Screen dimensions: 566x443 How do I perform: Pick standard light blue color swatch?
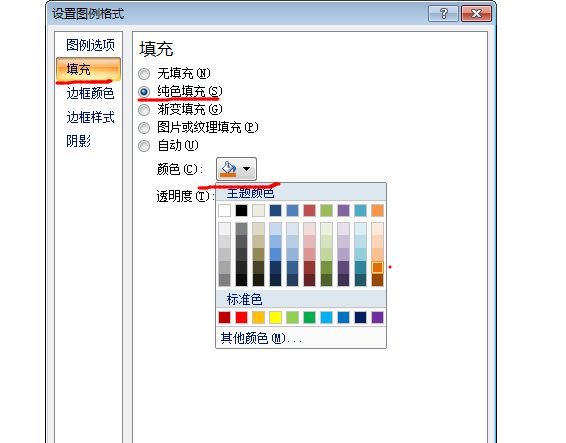326,318
